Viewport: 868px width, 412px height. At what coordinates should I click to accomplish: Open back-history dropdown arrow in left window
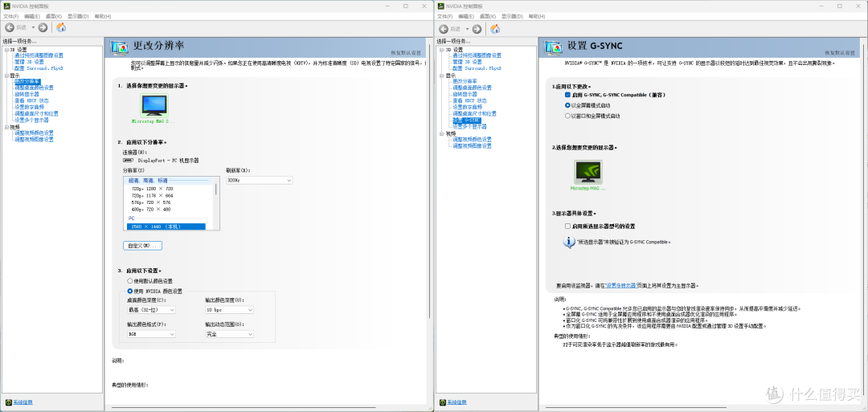tap(33, 27)
